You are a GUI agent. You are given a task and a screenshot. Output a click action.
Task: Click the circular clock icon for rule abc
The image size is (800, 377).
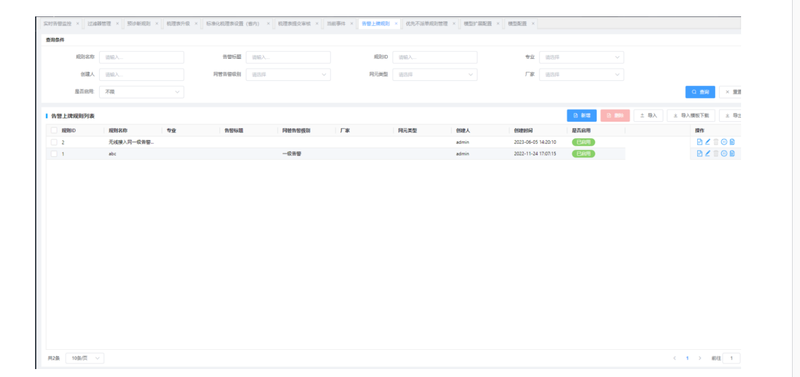point(724,154)
